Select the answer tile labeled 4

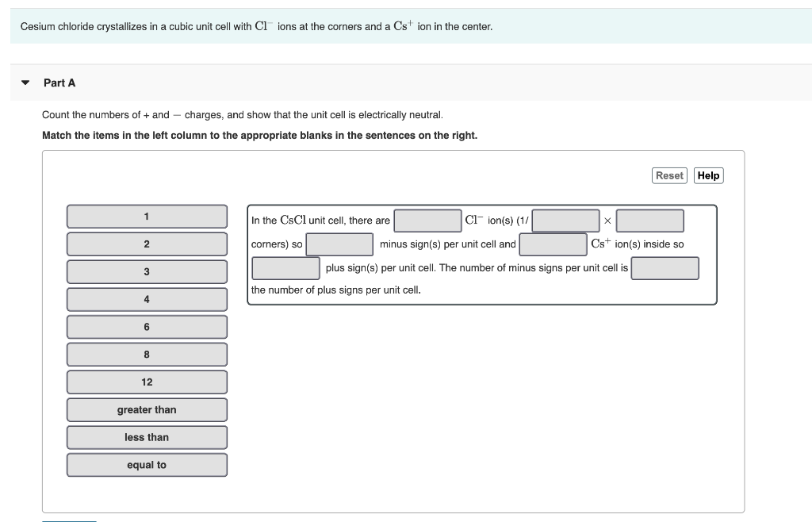(147, 299)
